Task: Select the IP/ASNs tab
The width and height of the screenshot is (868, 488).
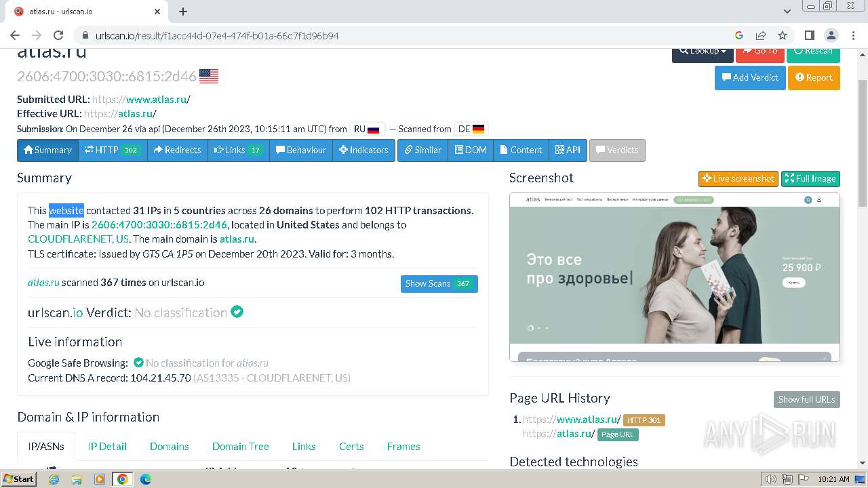Action: coord(46,446)
